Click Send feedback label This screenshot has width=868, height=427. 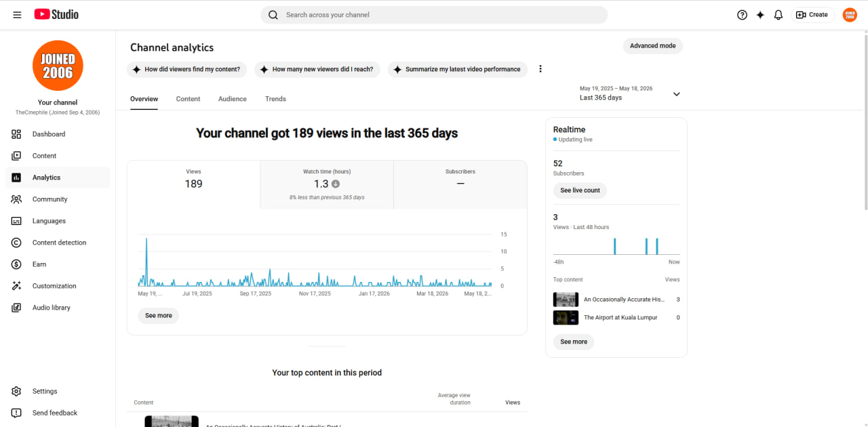tap(55, 413)
